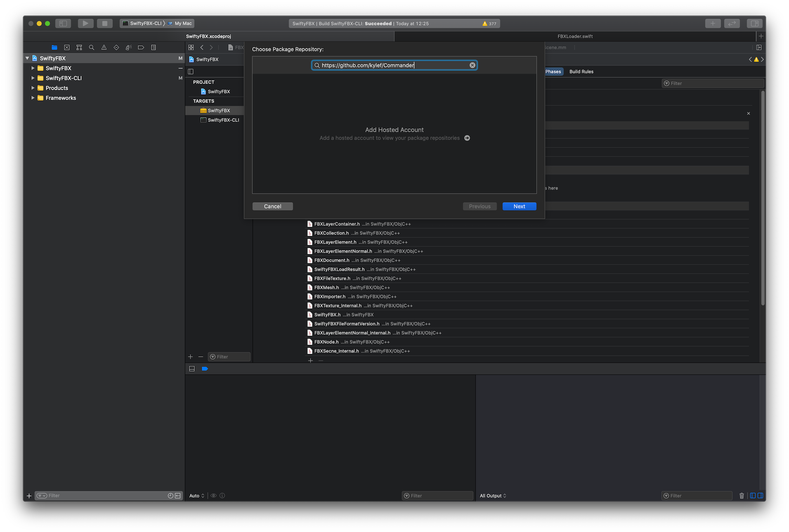Toggle the navigator panel visibility button
The image size is (789, 532).
pos(63,24)
